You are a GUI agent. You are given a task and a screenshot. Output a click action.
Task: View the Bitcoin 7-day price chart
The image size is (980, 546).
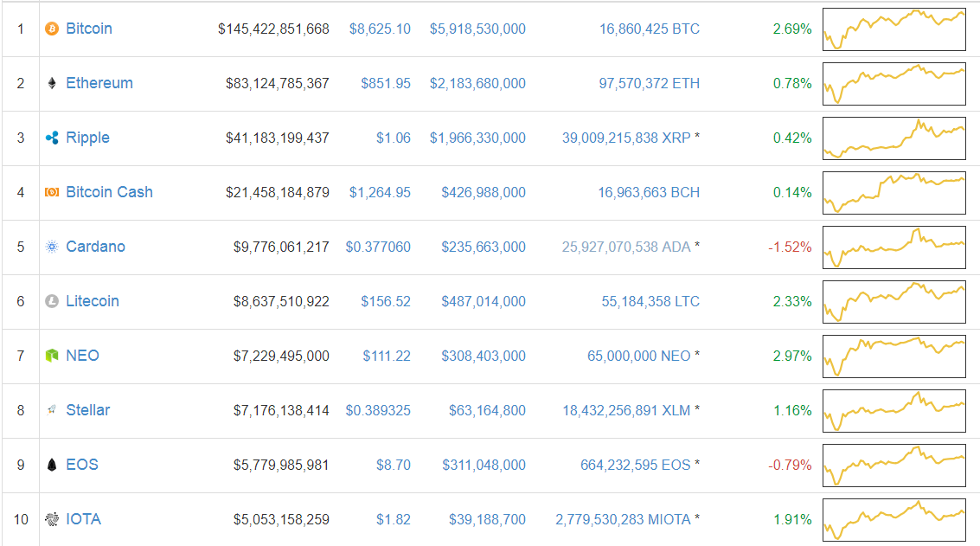pyautogui.click(x=894, y=29)
